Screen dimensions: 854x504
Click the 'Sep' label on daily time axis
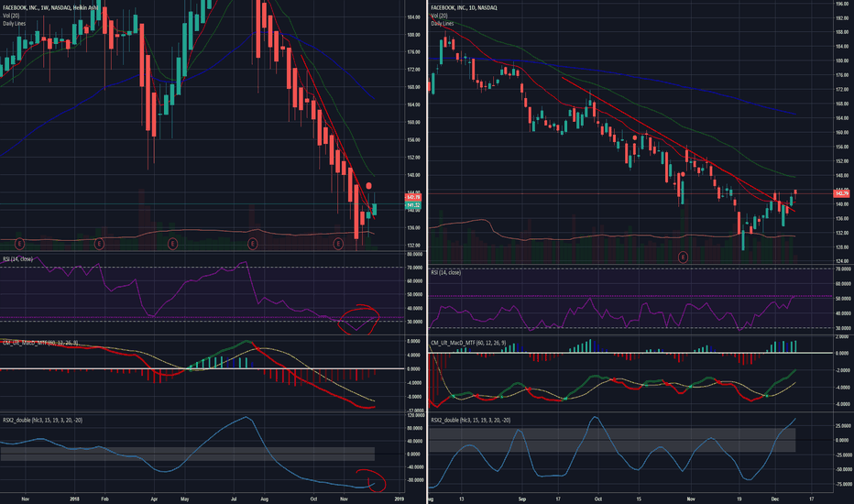point(522,499)
